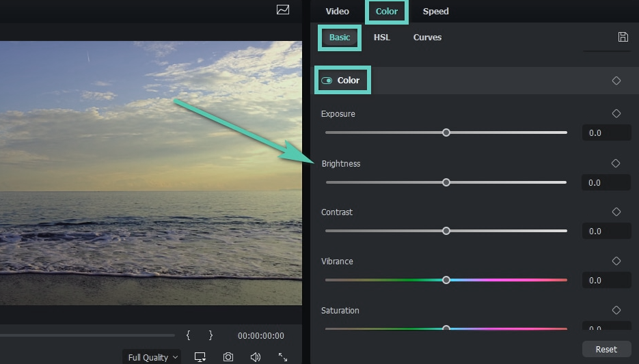Click the Vibrance value field
Screen dimensions: 639x364
[606, 280]
